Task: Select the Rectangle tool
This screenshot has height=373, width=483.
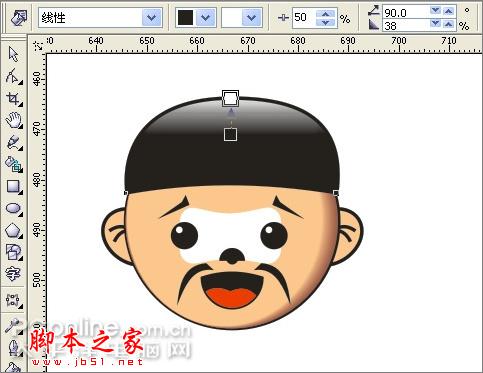Action: [13, 187]
